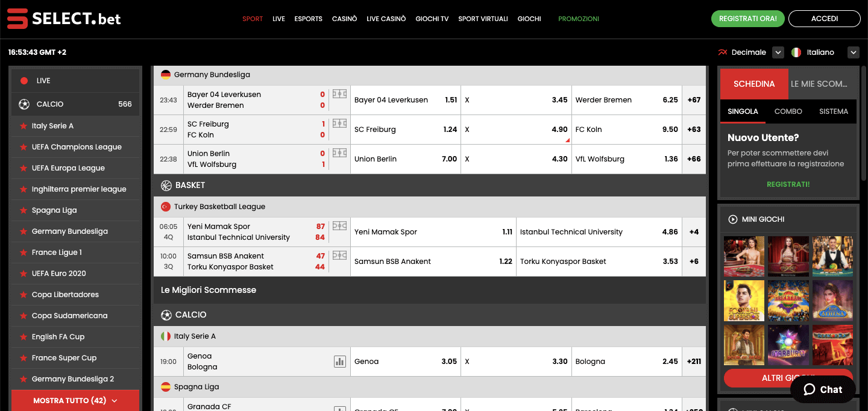This screenshot has height=411, width=868.
Task: Click the REGISTRATI! link for new users
Action: tap(788, 184)
